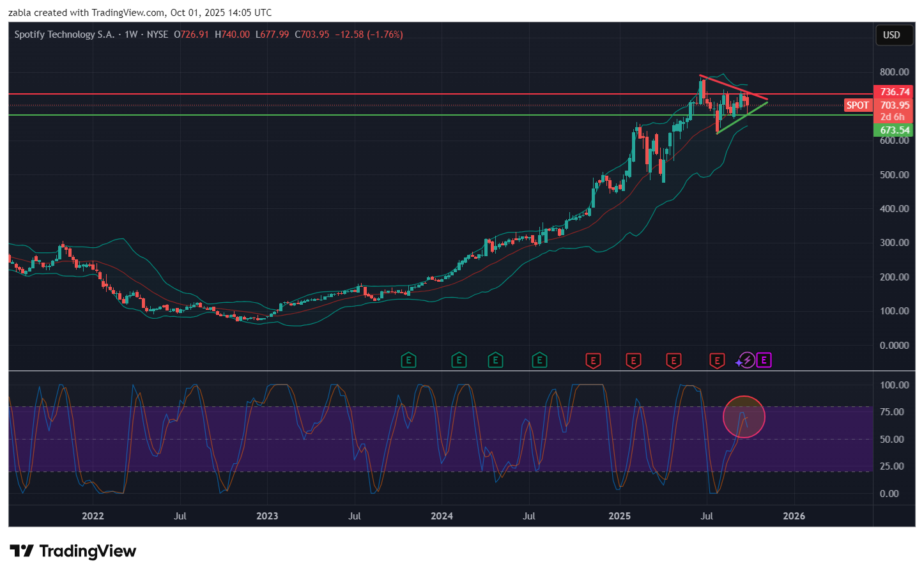
Task: Click the 75.00 level on oscillator axis
Action: 891,412
